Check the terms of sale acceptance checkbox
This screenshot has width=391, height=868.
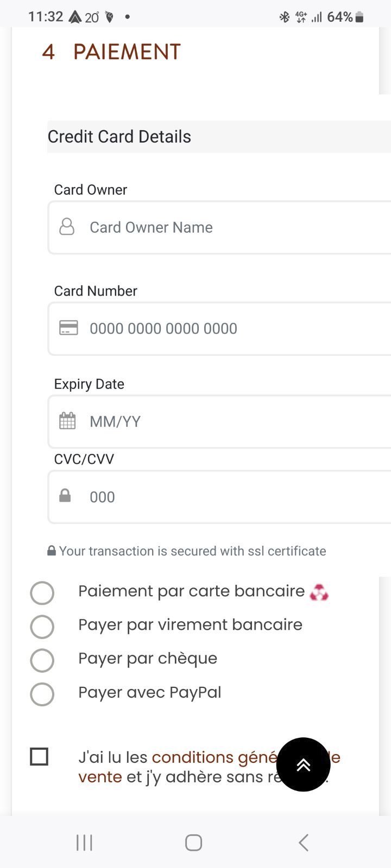(x=39, y=756)
